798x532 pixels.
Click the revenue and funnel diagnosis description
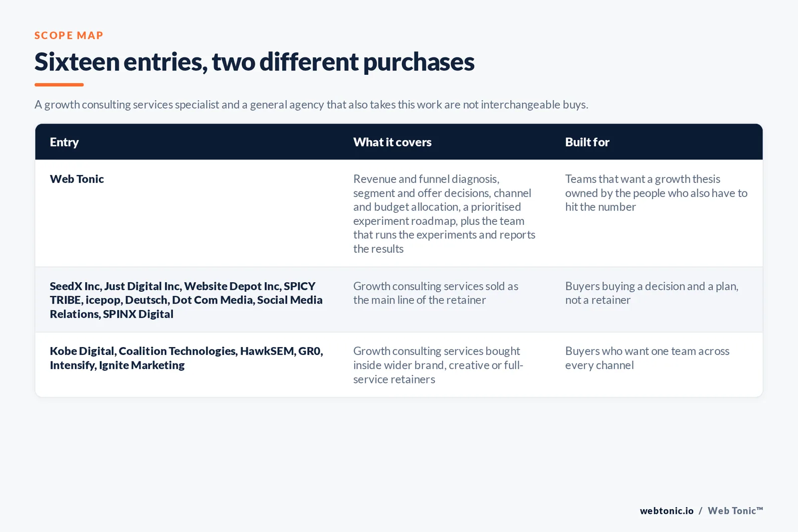tap(444, 213)
